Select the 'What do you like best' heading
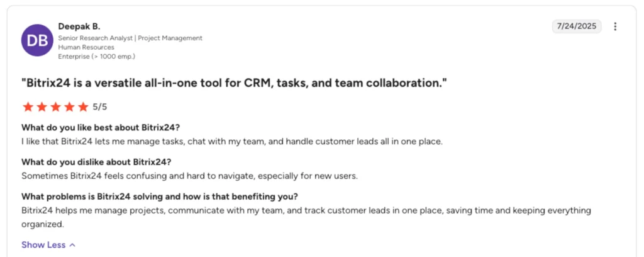Image resolution: width=644 pixels, height=257 pixels. coord(101,127)
